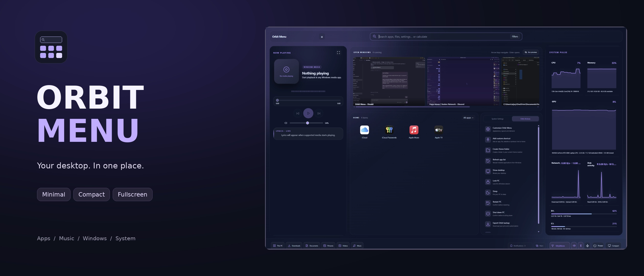
Task: Click the actions list scroll-down arrow
Action: [x=538, y=232]
